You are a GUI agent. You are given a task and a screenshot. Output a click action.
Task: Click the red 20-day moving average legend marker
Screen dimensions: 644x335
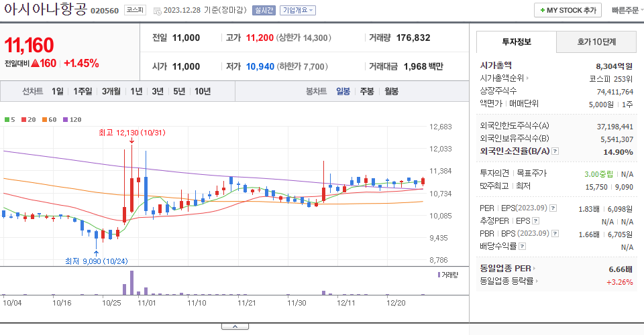pyautogui.click(x=24, y=120)
